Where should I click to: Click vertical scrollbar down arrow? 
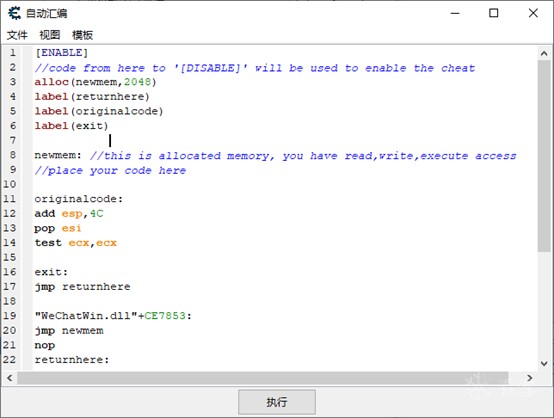pos(544,363)
